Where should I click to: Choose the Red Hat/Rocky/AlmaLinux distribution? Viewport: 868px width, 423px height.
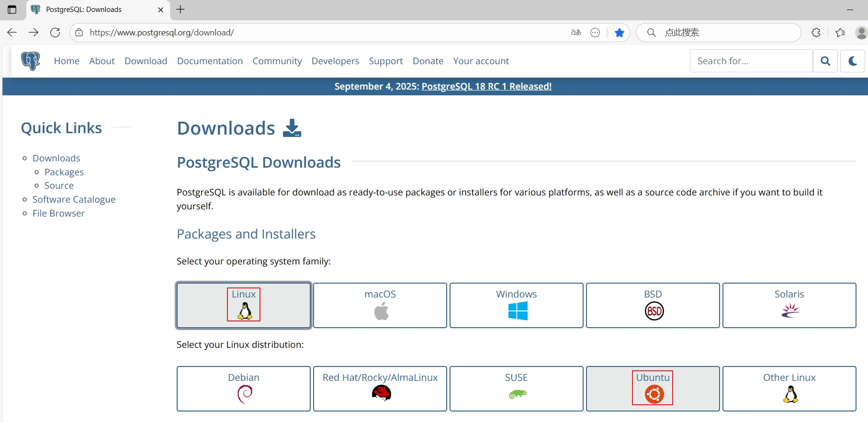coord(380,389)
